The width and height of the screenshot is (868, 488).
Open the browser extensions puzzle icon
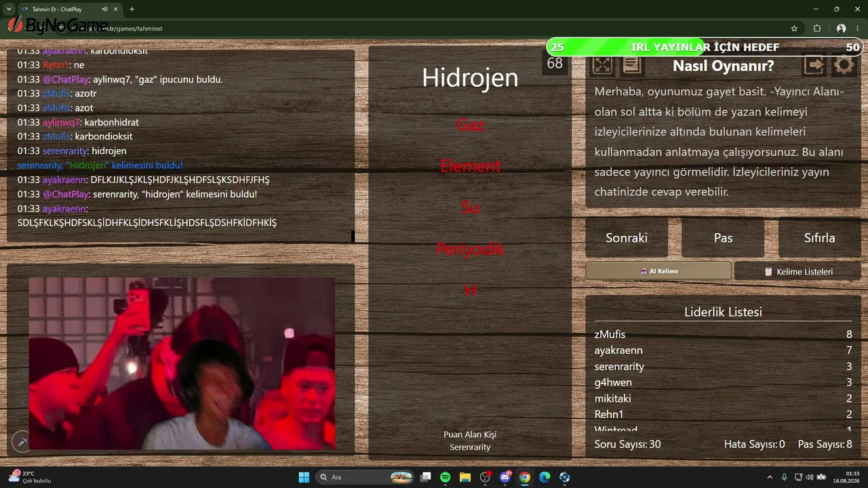coord(817,28)
